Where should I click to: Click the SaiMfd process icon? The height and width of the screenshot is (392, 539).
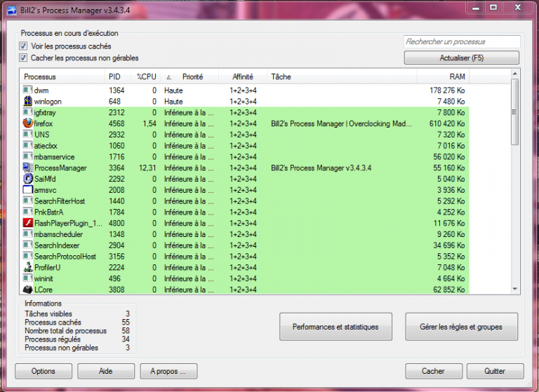(27, 179)
